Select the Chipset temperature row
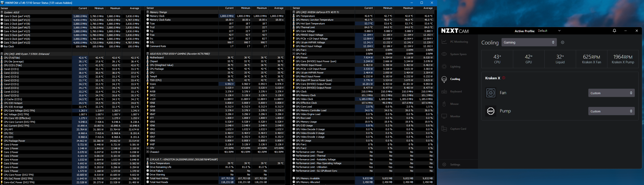Screen dimensions: 644x185 (x=215, y=61)
